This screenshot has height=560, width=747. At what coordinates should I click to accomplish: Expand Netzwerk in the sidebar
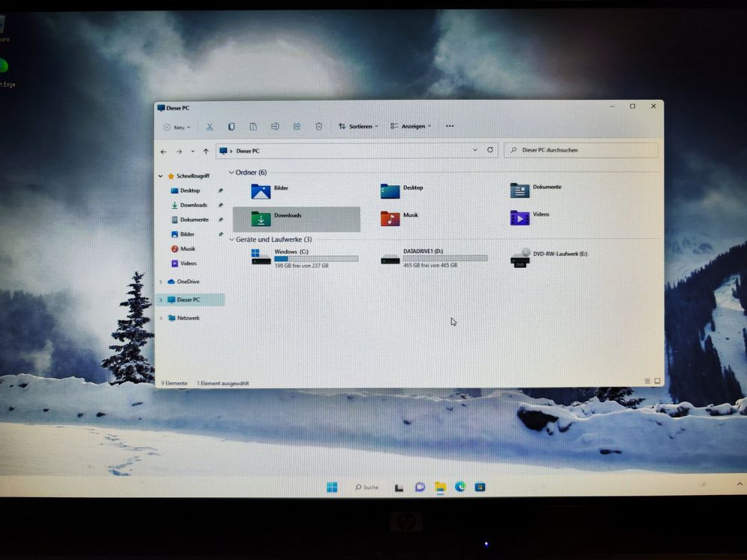tap(161, 318)
